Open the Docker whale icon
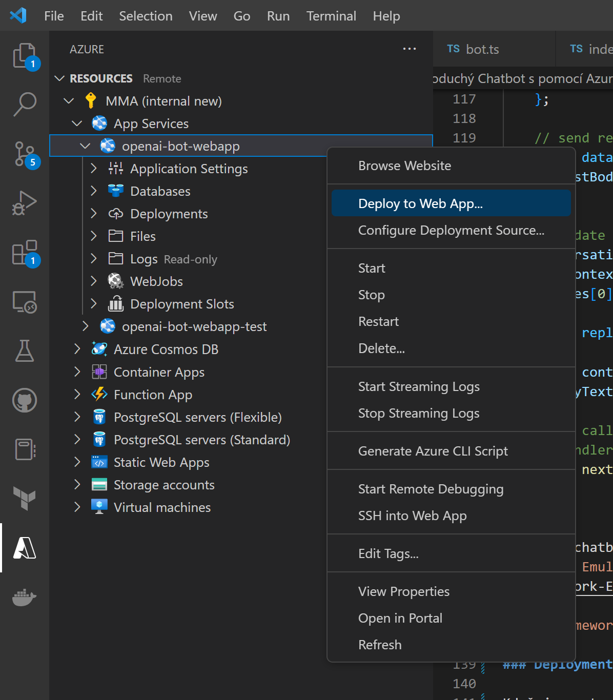613x700 pixels. (24, 597)
